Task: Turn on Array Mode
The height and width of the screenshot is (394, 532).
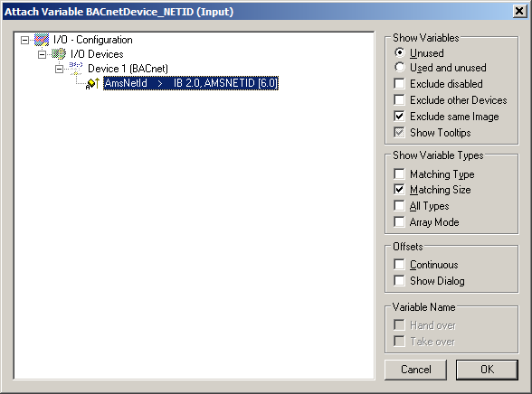Action: [399, 221]
